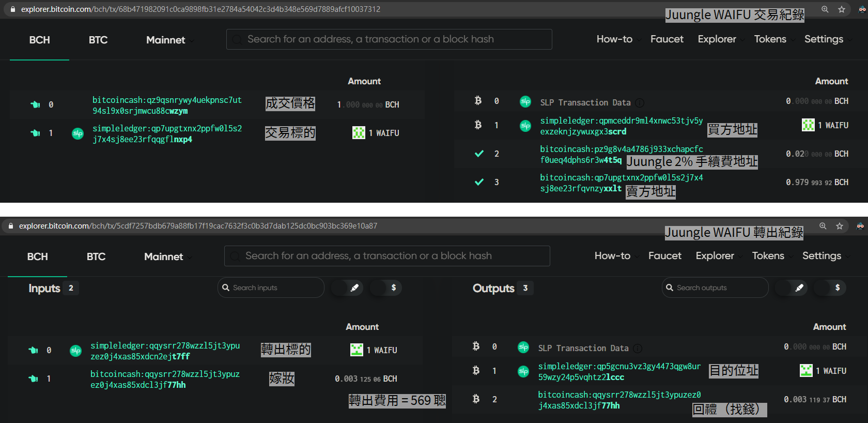
Task: Open Mainnet network dropdown in tx 5cdf7 window
Action: click(168, 256)
